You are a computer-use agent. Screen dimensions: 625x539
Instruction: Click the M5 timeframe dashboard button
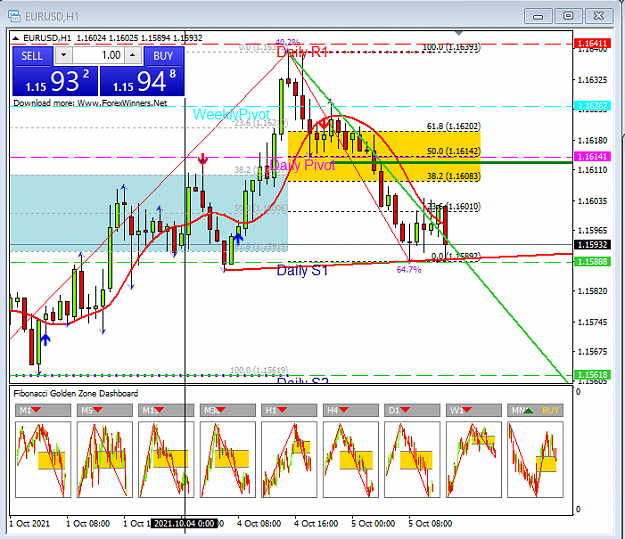tap(104, 410)
